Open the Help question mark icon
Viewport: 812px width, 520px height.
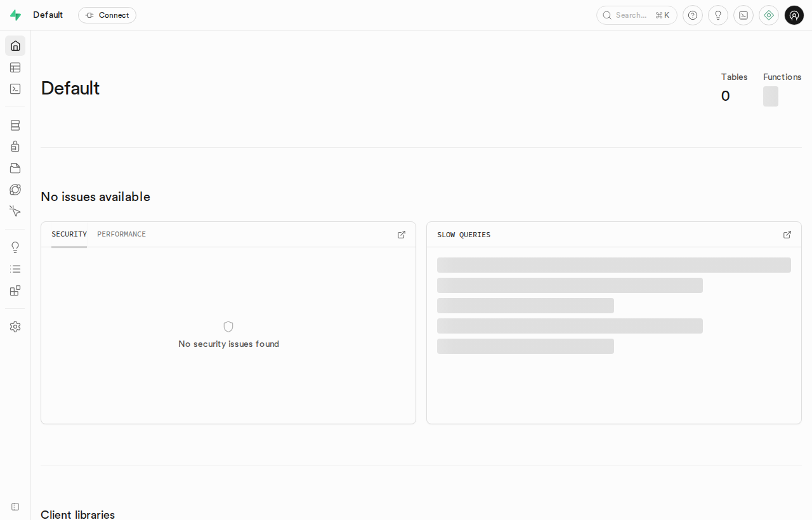pyautogui.click(x=693, y=15)
